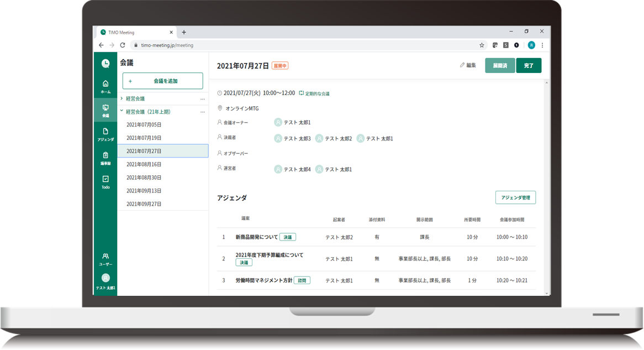Go back with the browser back arrow

coord(101,45)
